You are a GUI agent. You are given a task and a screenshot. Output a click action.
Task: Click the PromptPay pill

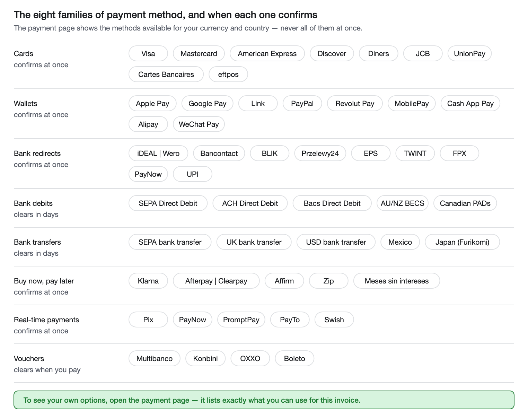(x=241, y=320)
